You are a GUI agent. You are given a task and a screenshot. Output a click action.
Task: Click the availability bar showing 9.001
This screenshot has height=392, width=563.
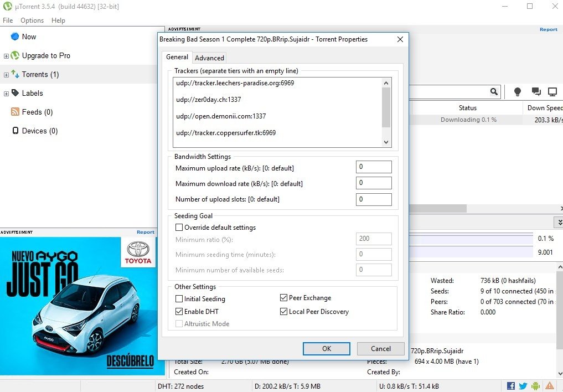pos(471,252)
